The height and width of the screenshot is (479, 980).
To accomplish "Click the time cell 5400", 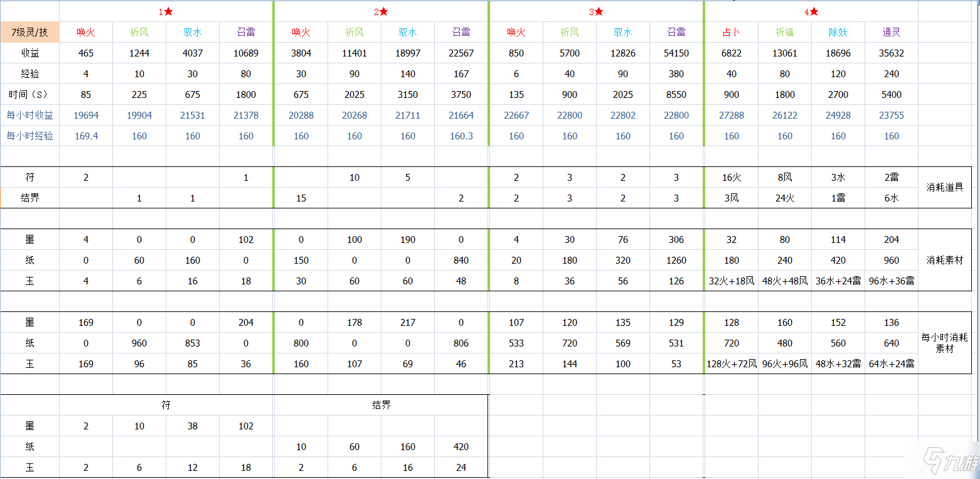I will point(892,95).
